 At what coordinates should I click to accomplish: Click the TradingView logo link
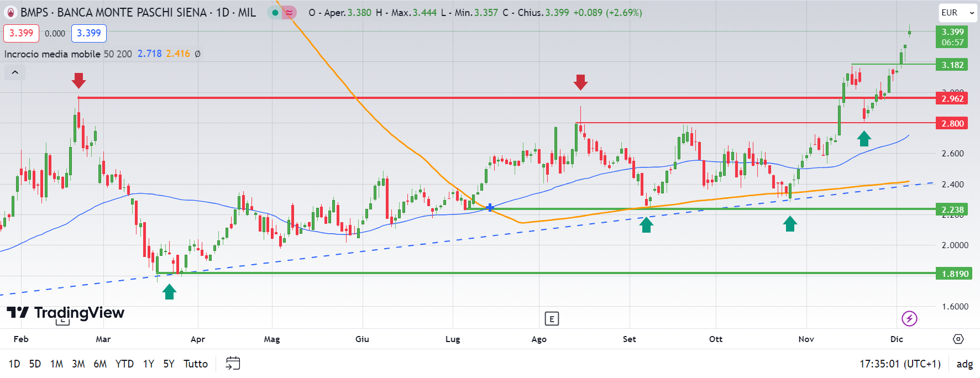point(66,313)
